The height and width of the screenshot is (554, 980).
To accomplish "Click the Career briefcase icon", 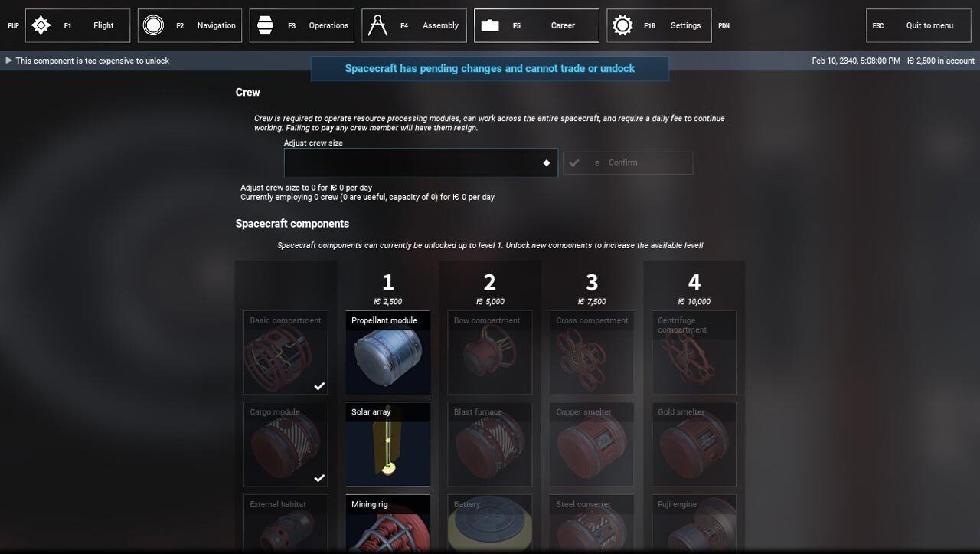I will (490, 25).
